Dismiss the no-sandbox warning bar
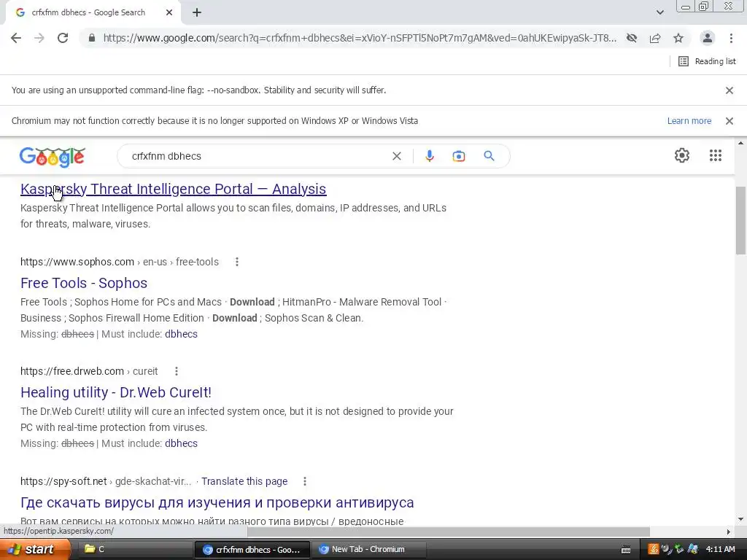This screenshot has height=560, width=747. (729, 90)
